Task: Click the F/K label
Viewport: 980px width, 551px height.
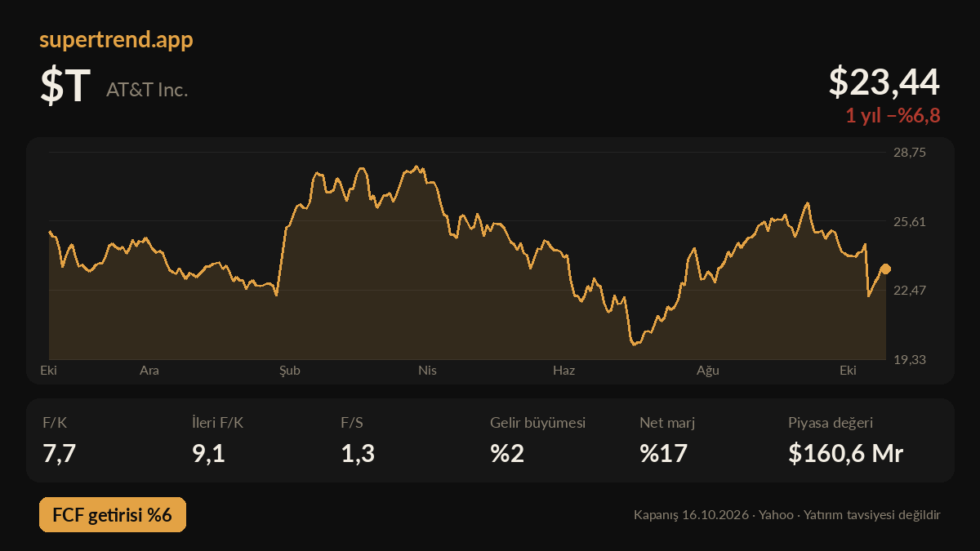Action: pos(54,423)
